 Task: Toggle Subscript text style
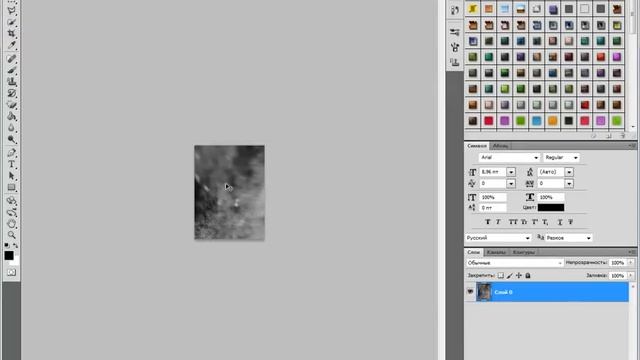click(545, 222)
